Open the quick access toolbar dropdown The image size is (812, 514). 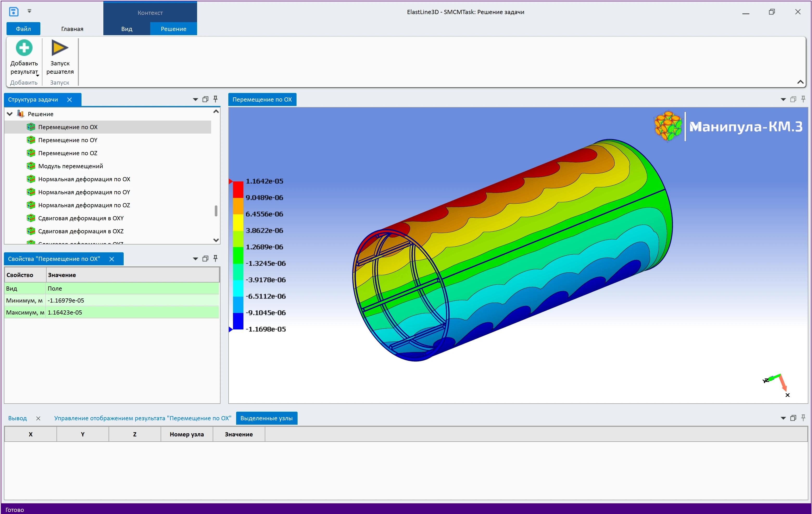coord(29,11)
